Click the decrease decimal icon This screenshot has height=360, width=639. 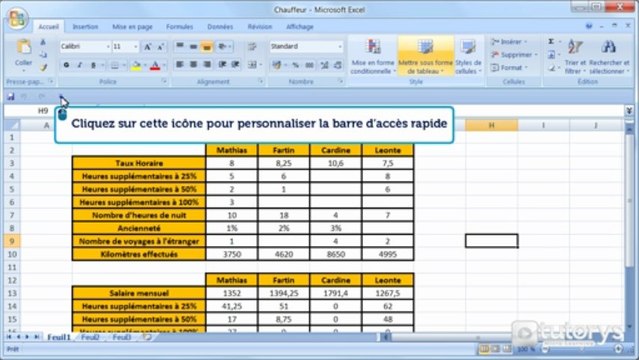tap(338, 65)
